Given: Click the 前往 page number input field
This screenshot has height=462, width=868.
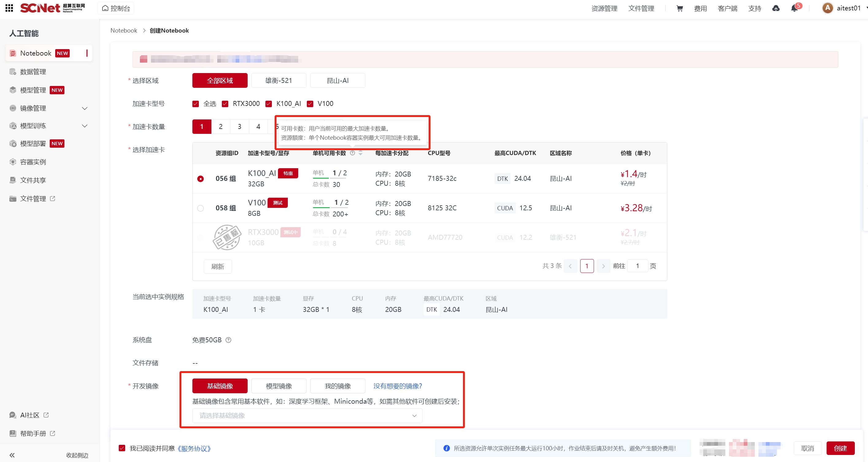Looking at the screenshot, I should 638,266.
